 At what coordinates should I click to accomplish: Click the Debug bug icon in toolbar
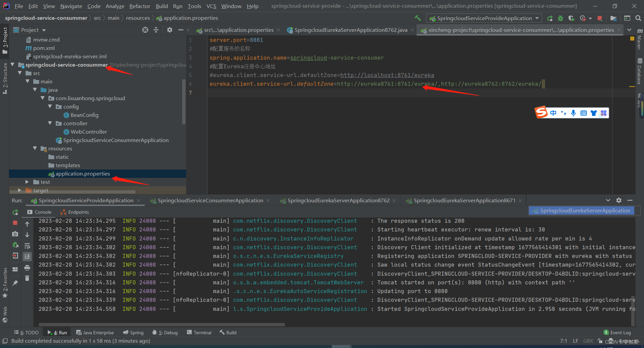tap(560, 18)
